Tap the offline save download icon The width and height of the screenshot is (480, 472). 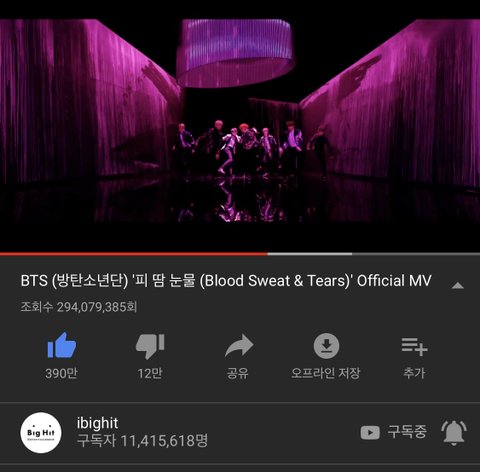coord(326,346)
